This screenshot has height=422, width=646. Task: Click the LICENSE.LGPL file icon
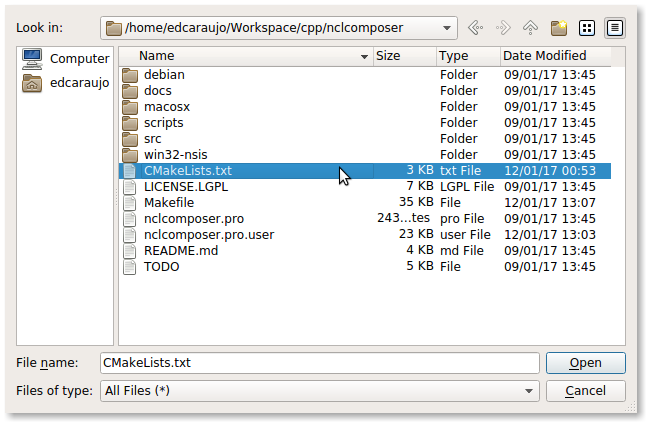pos(130,187)
